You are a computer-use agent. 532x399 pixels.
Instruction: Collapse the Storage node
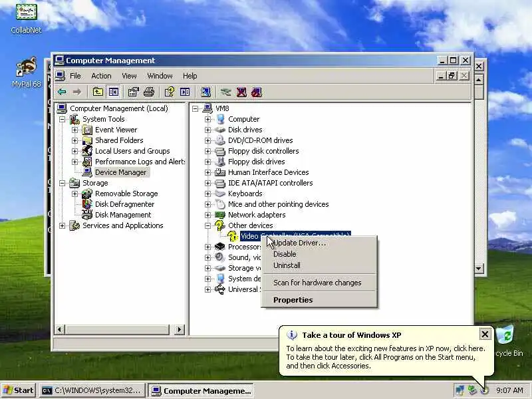[62, 184]
